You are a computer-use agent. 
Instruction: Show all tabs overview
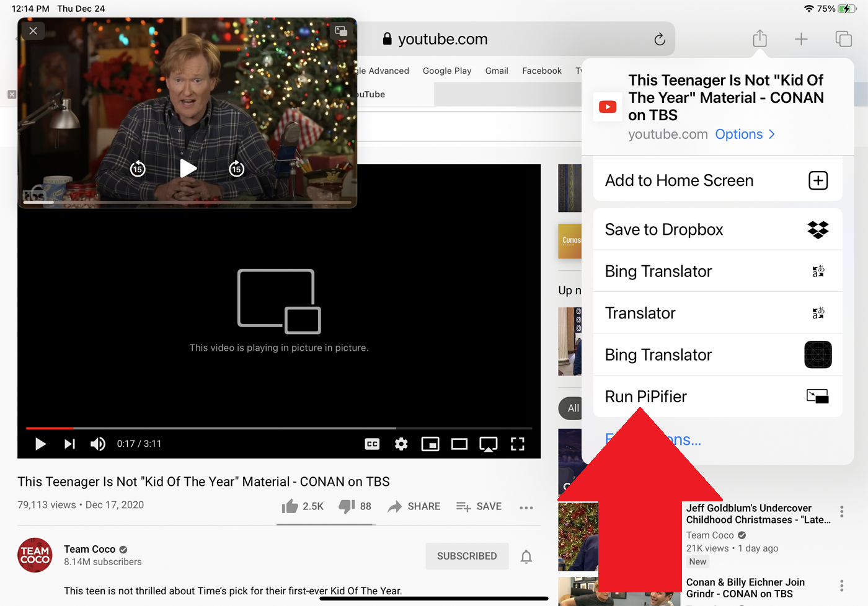tap(844, 39)
